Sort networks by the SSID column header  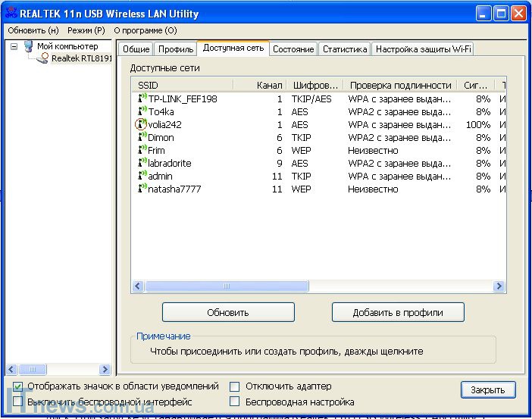pyautogui.click(x=182, y=85)
